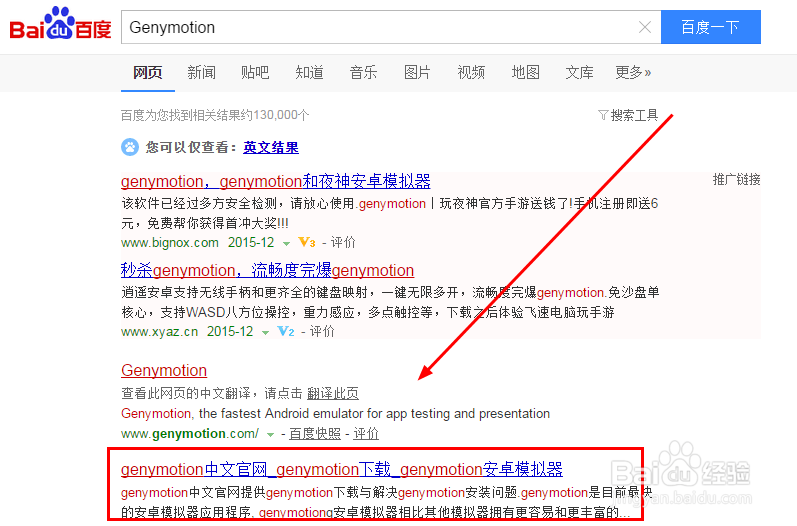This screenshot has width=797, height=526.
Task: Click the 英文结果 link
Action: (271, 148)
